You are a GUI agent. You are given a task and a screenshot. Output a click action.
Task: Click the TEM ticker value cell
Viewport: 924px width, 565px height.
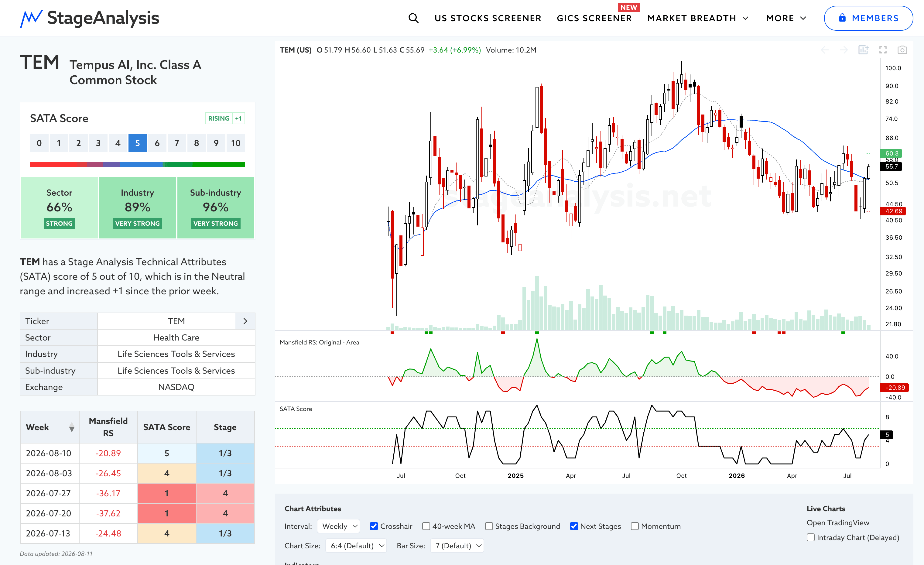(x=176, y=321)
